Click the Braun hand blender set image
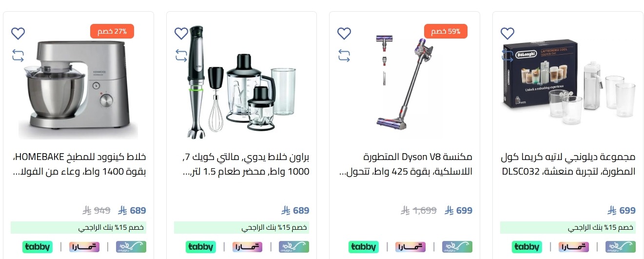This screenshot has width=644, height=259. coord(241,82)
